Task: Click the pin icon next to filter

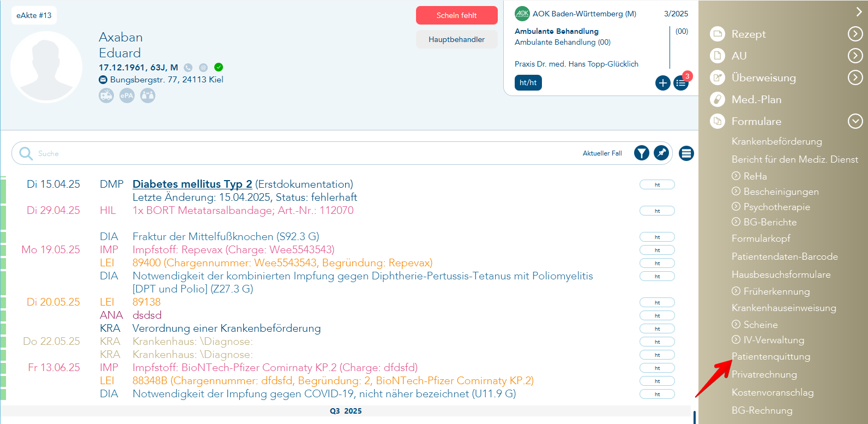Action: [x=661, y=153]
